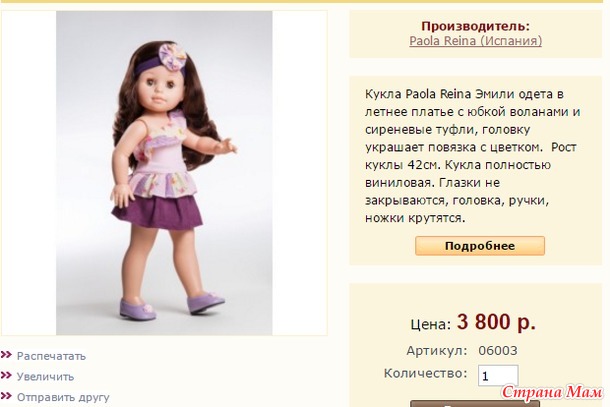The width and height of the screenshot is (610, 407).
Task: Click the Количество label
Action: tap(426, 373)
